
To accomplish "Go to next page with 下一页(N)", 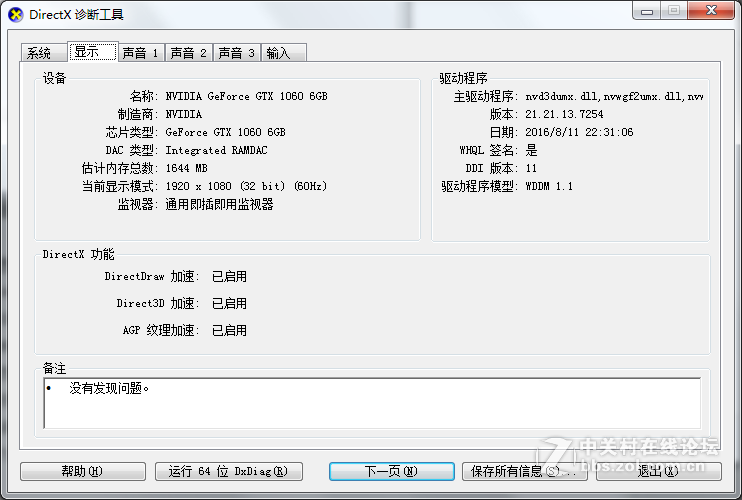I will [x=392, y=471].
